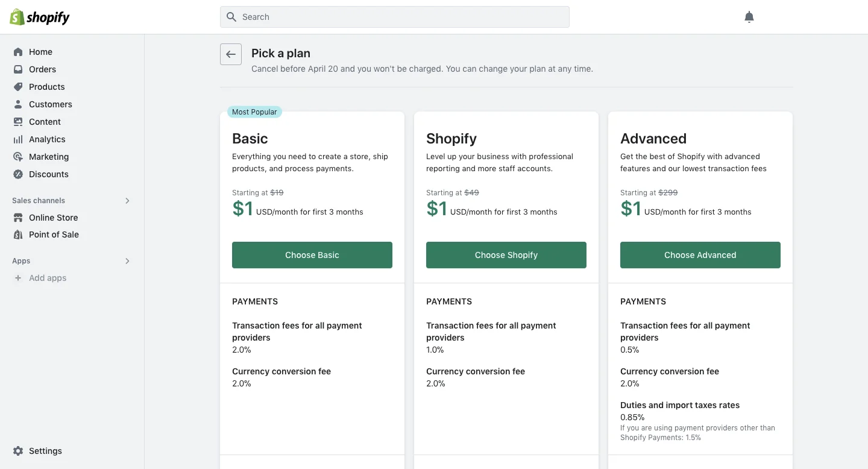Image resolution: width=868 pixels, height=469 pixels.
Task: Click the Settings gear icon
Action: click(x=18, y=451)
